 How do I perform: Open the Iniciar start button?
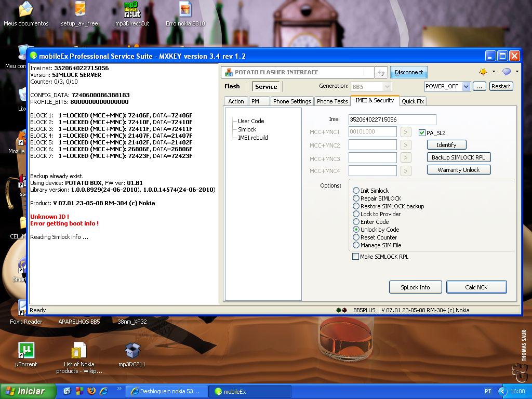pyautogui.click(x=27, y=391)
